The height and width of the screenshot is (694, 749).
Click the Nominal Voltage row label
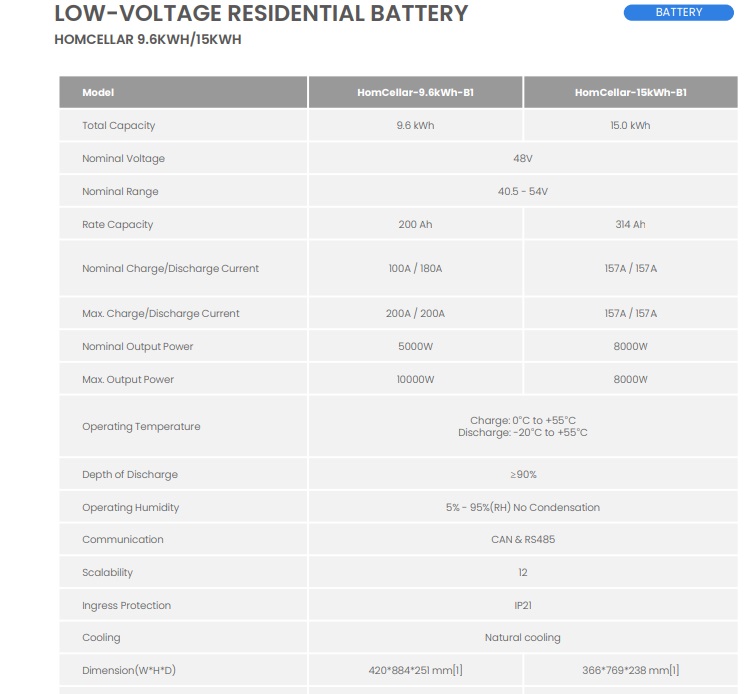click(x=123, y=158)
